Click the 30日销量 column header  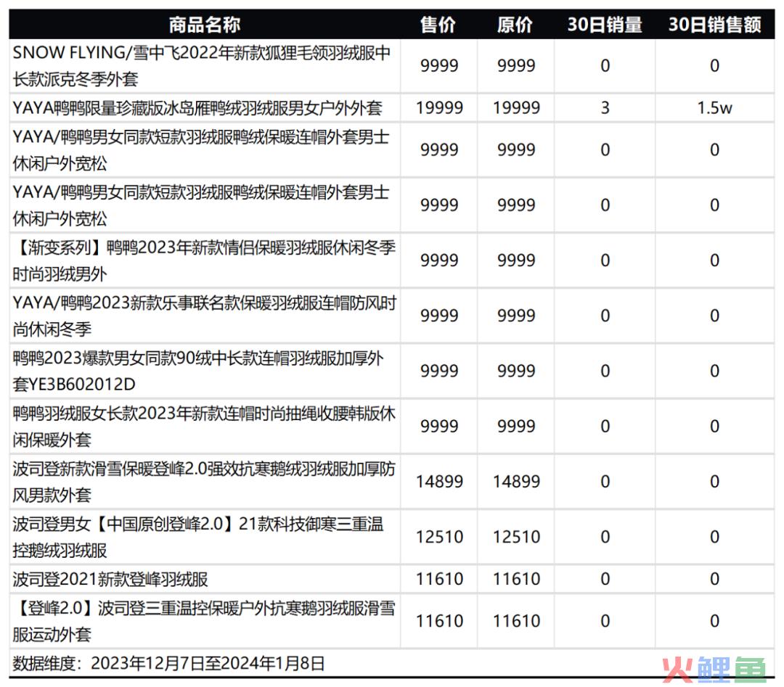coord(605,25)
